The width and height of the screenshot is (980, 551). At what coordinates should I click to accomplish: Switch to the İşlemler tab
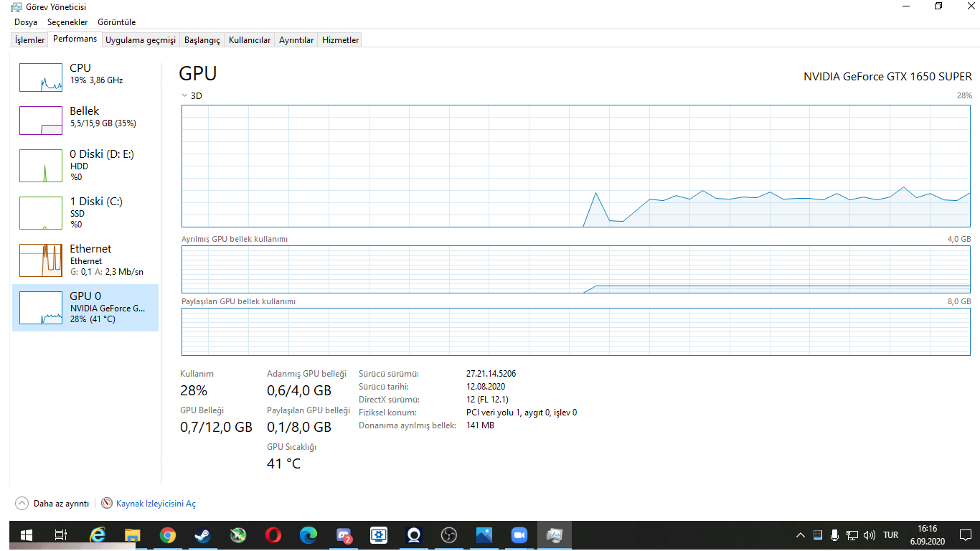point(30,40)
